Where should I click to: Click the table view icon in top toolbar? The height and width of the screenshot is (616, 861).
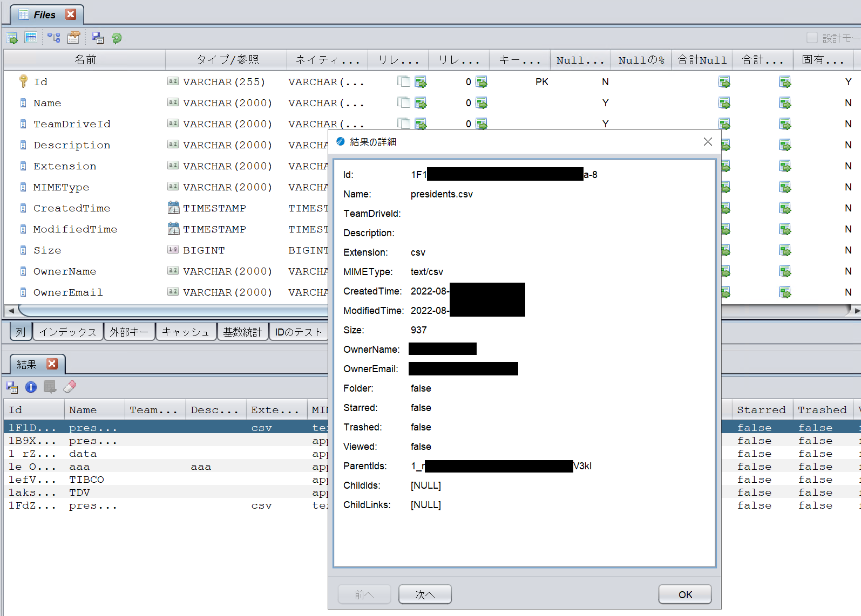tap(31, 38)
